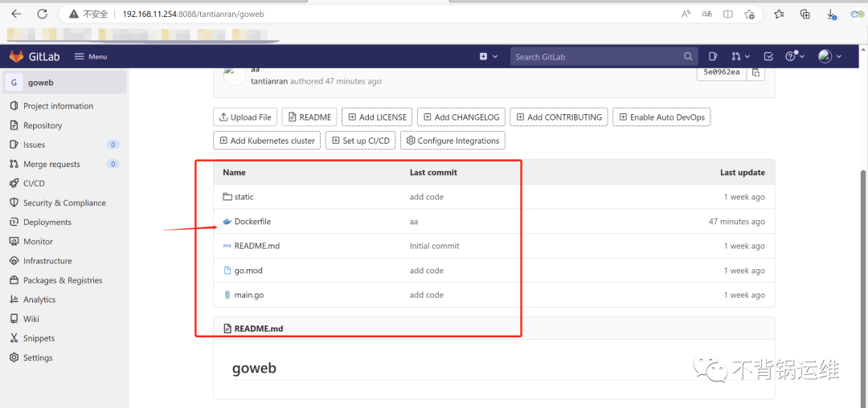This screenshot has width=868, height=408.
Task: Click Add Kubernetes cluster button
Action: [x=267, y=141]
